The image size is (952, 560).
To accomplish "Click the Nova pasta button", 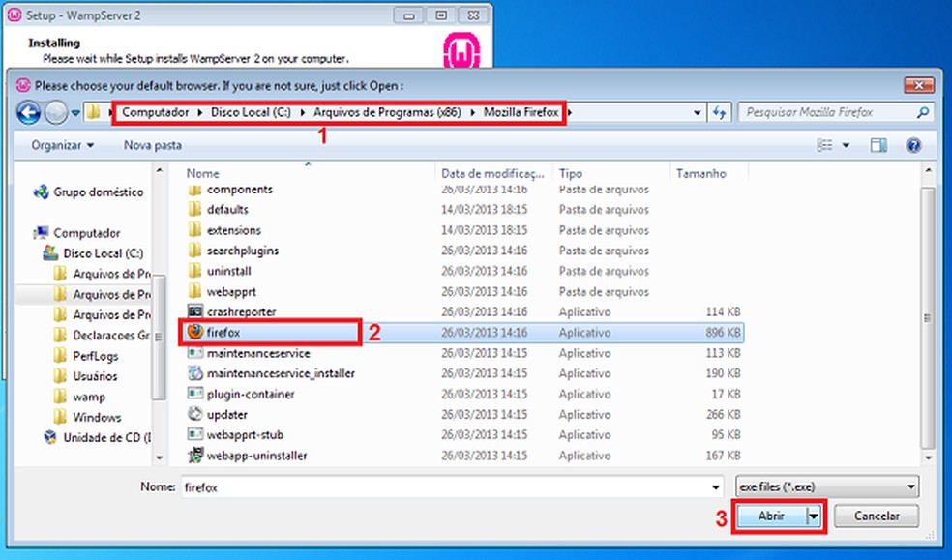I will click(153, 145).
